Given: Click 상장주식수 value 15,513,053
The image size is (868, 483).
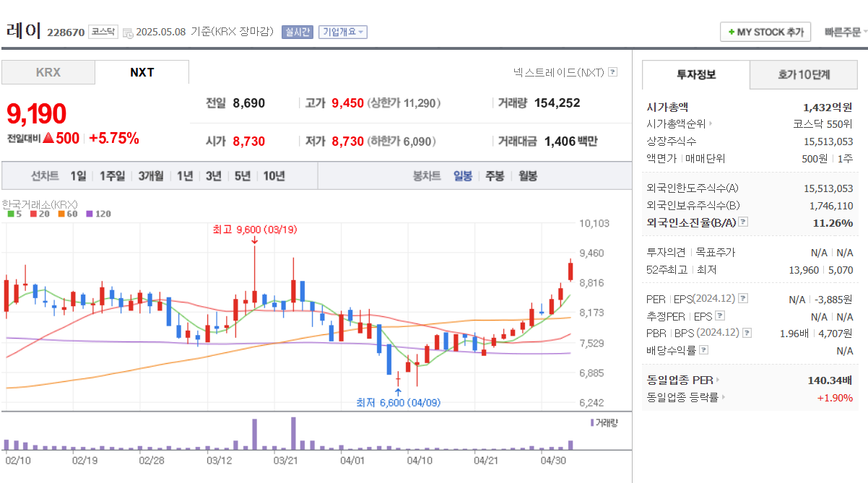Looking at the screenshot, I should pyautogui.click(x=828, y=142).
